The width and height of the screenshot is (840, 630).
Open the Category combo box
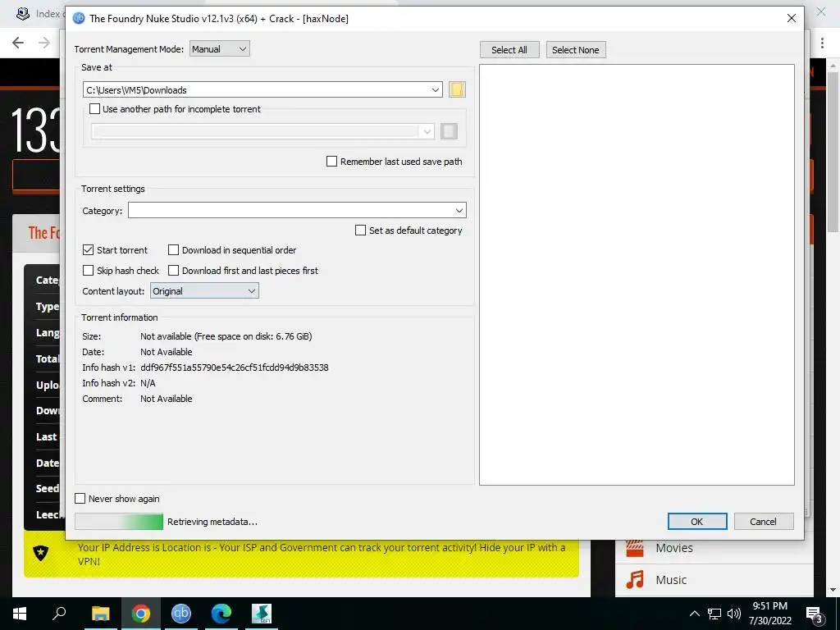297,210
